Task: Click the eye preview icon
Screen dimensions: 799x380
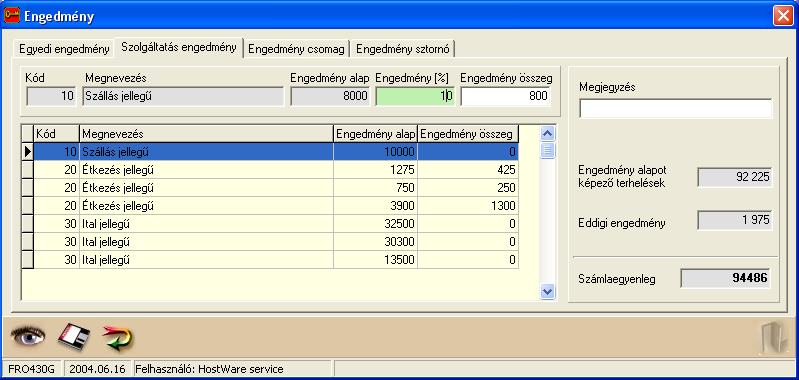Action: coord(28,337)
